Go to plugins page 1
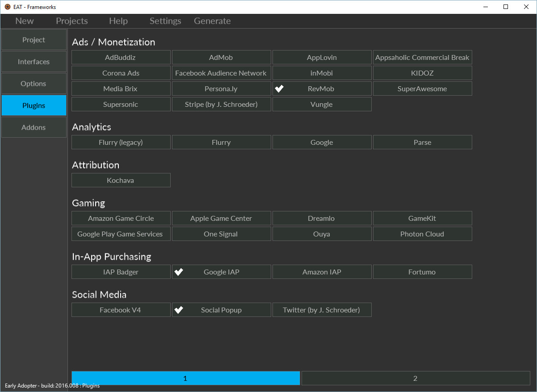This screenshot has height=392, width=537. coord(185,378)
